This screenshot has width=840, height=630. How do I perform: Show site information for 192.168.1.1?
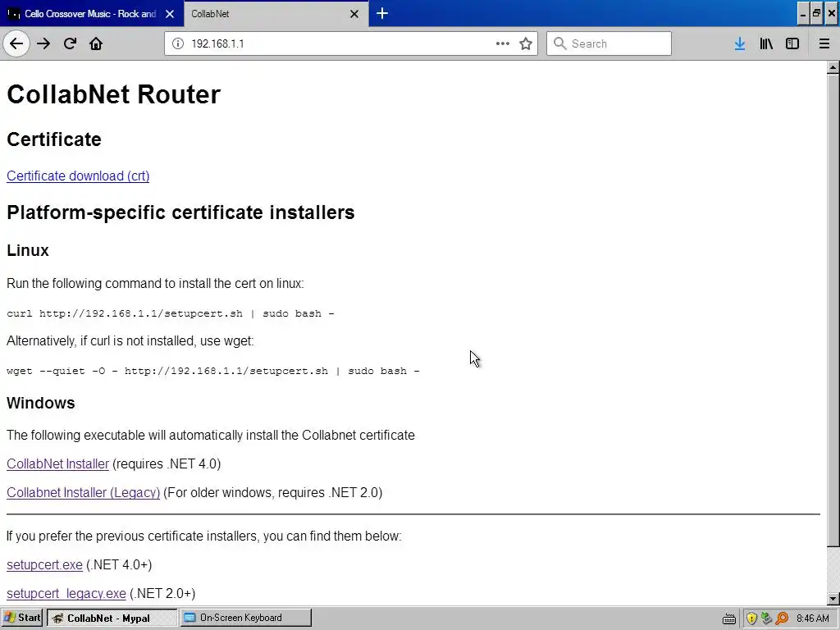[178, 43]
